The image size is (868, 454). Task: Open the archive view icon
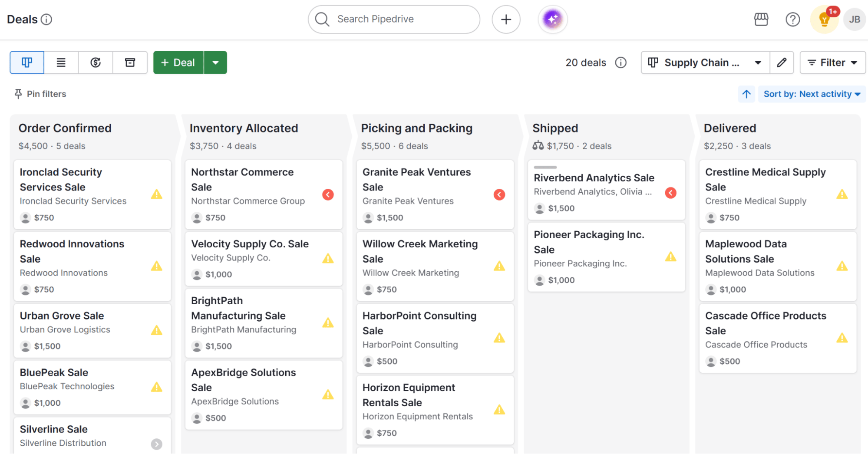coord(130,63)
